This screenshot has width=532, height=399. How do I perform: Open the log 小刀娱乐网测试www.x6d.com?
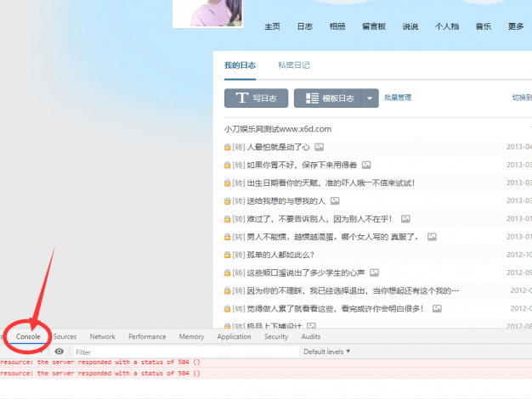(278, 129)
